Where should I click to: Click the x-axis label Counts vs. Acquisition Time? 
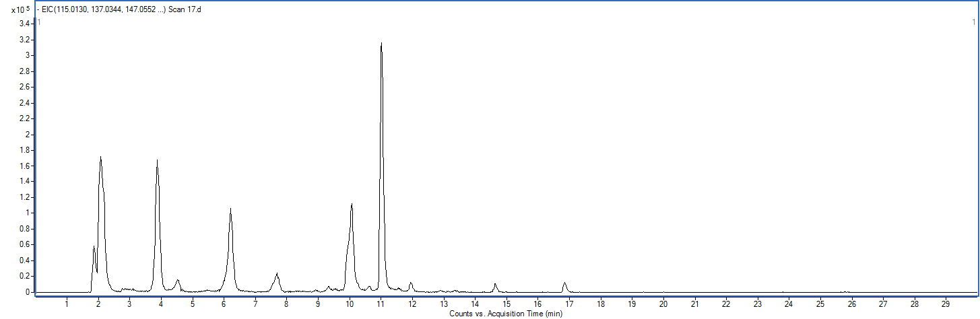coord(505,314)
